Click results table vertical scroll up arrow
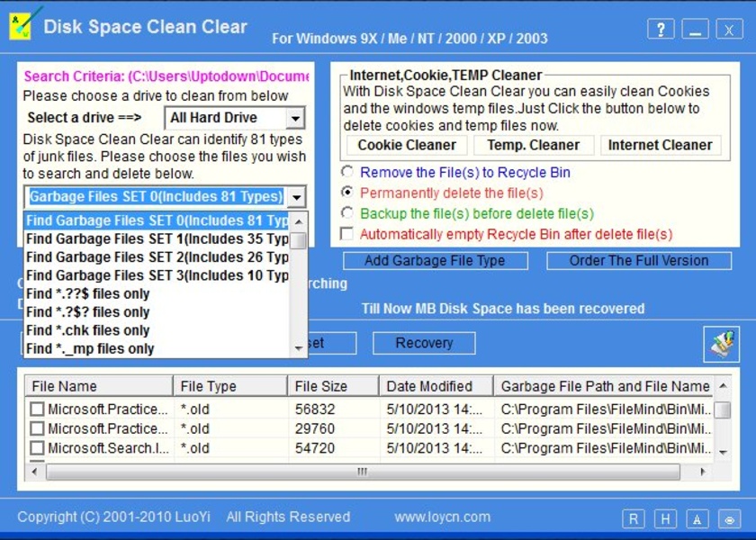756x540 pixels. [x=723, y=386]
